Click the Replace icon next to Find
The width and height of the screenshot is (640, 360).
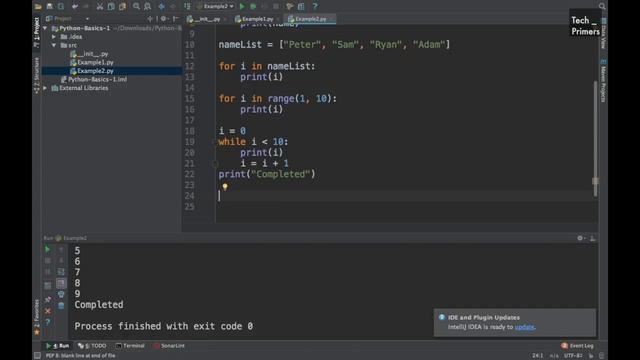click(148, 6)
